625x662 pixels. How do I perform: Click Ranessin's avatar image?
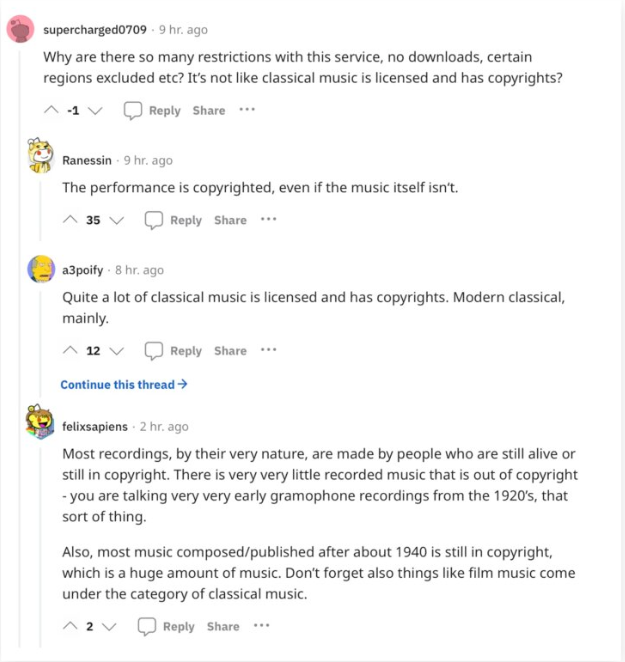pyautogui.click(x=41, y=158)
